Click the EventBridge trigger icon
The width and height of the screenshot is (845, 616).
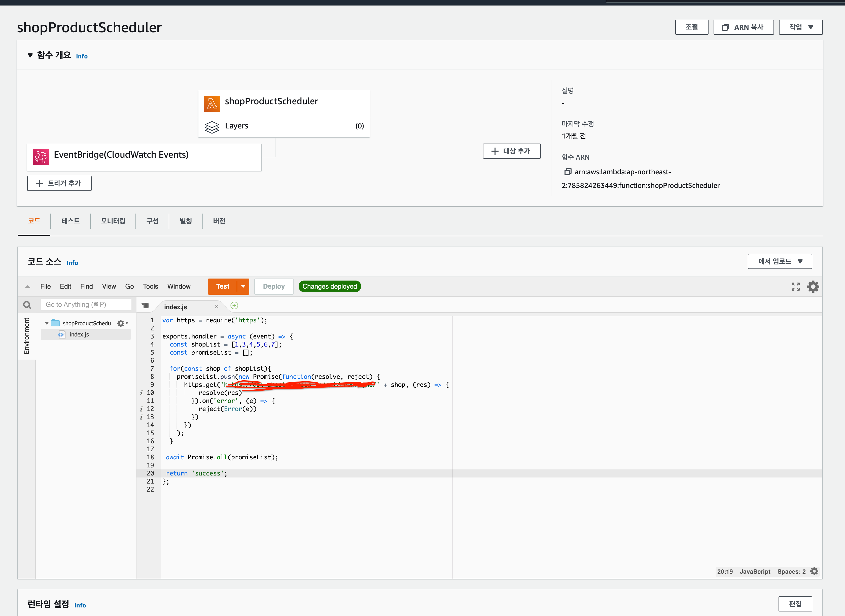tap(41, 157)
